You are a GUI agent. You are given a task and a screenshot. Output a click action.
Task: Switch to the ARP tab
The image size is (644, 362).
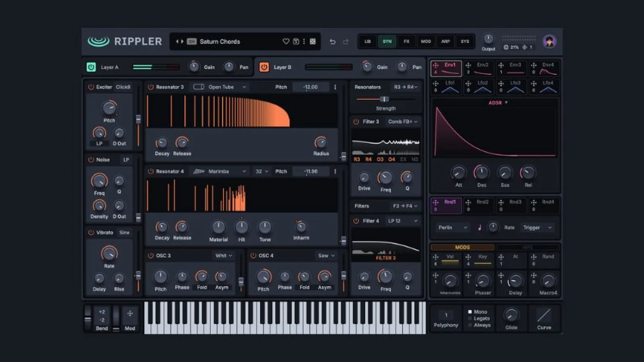point(446,41)
